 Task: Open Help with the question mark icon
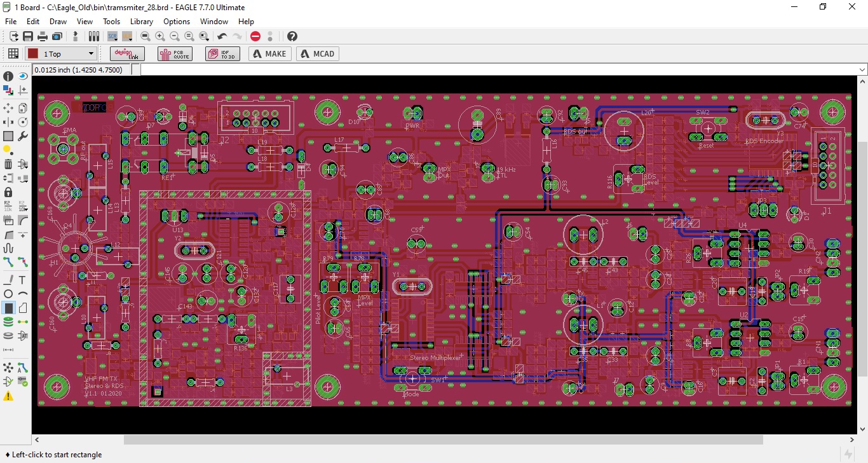[x=292, y=36]
